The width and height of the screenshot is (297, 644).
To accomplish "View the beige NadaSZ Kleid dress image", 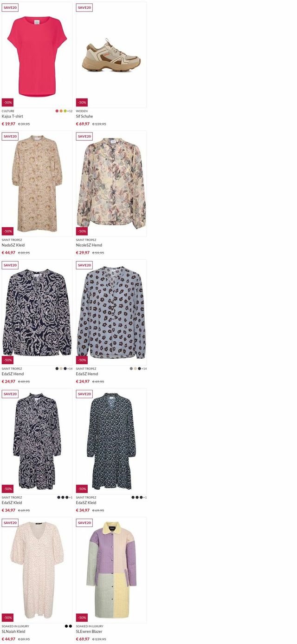I will [37, 184].
